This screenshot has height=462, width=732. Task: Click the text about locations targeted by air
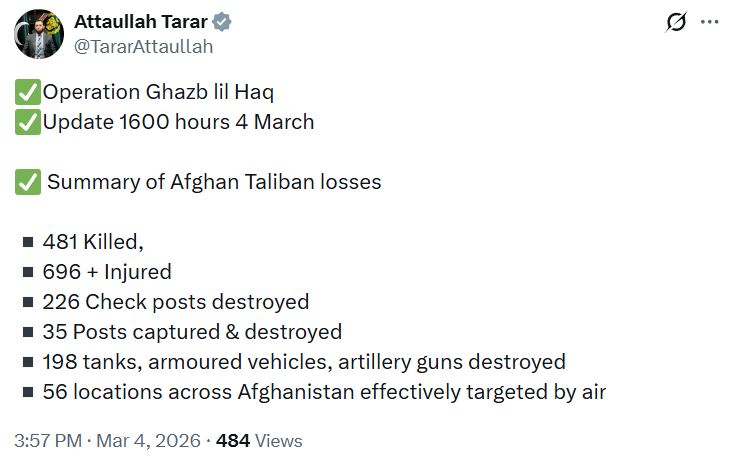click(325, 392)
